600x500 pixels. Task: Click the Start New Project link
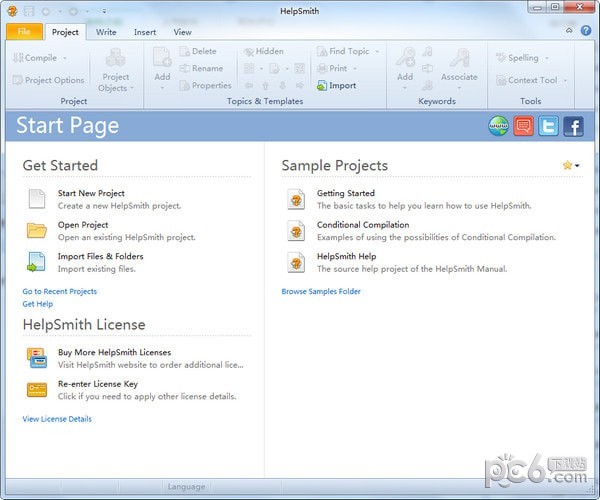tap(91, 193)
